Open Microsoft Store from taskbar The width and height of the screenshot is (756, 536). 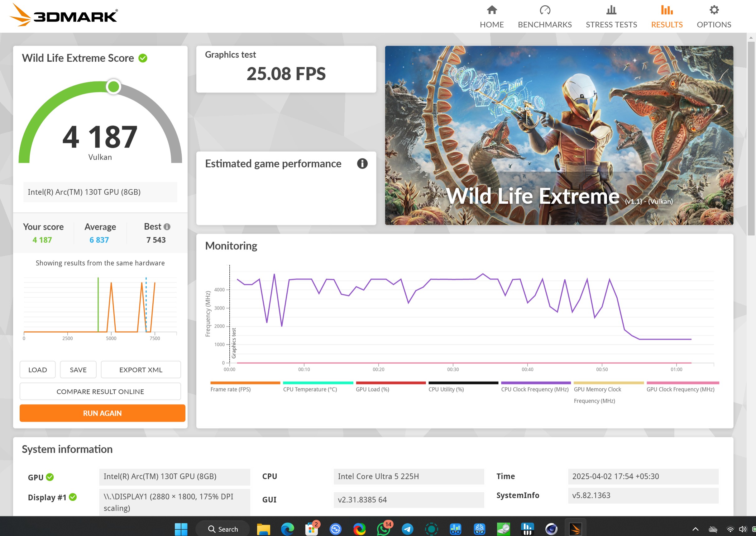[x=311, y=529]
